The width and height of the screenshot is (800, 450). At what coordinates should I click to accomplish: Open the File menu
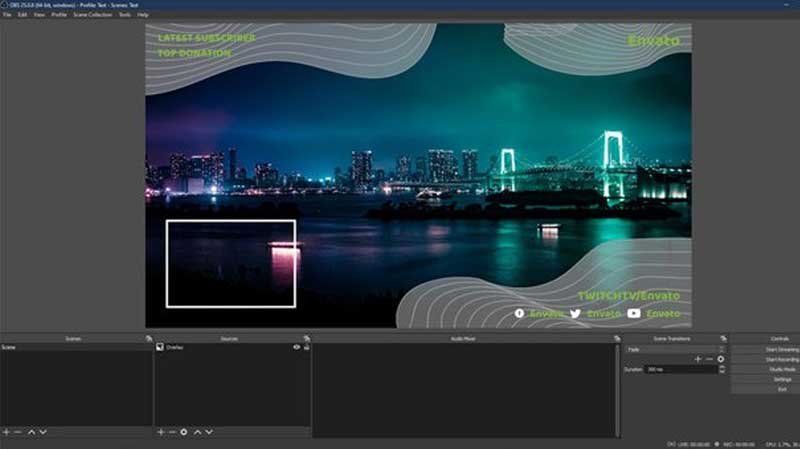click(7, 15)
